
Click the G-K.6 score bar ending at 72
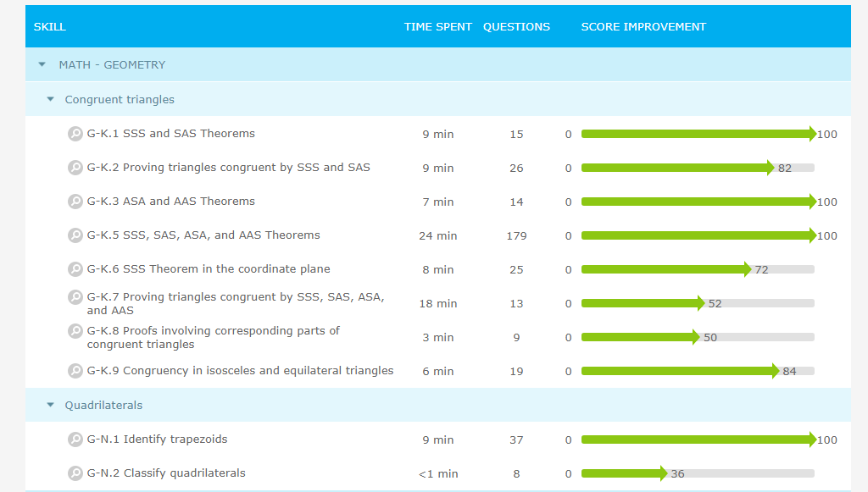(x=665, y=269)
